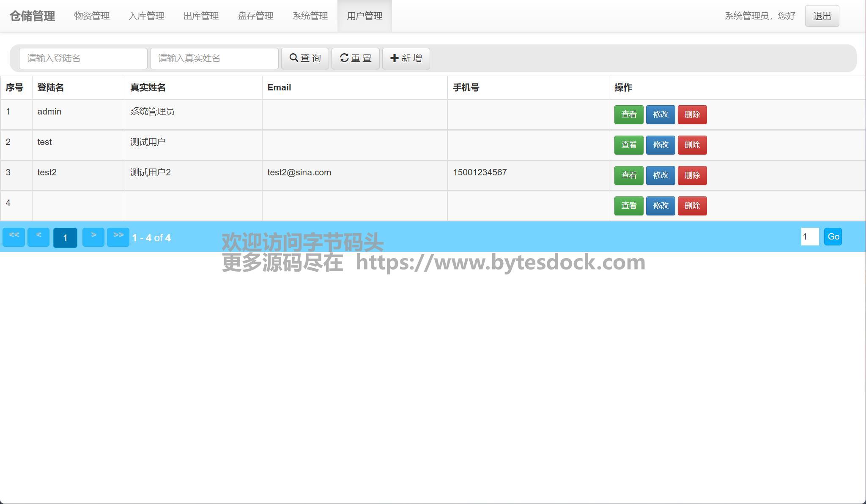
Task: Open the 系统管理 menu
Action: [310, 16]
